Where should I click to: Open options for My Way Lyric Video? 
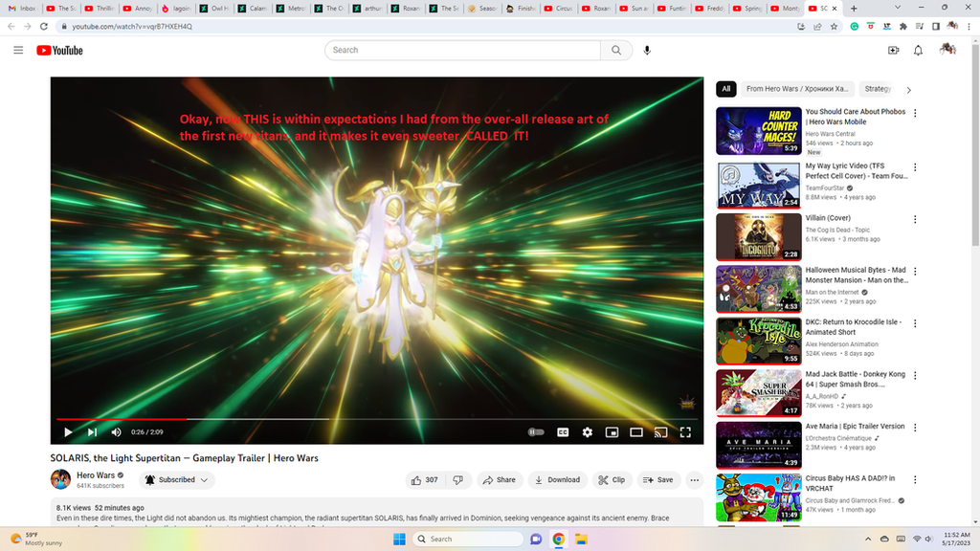(x=915, y=167)
